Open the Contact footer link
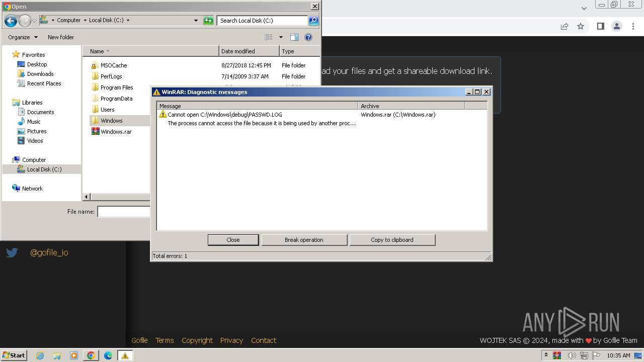644x362 pixels. 264,340
